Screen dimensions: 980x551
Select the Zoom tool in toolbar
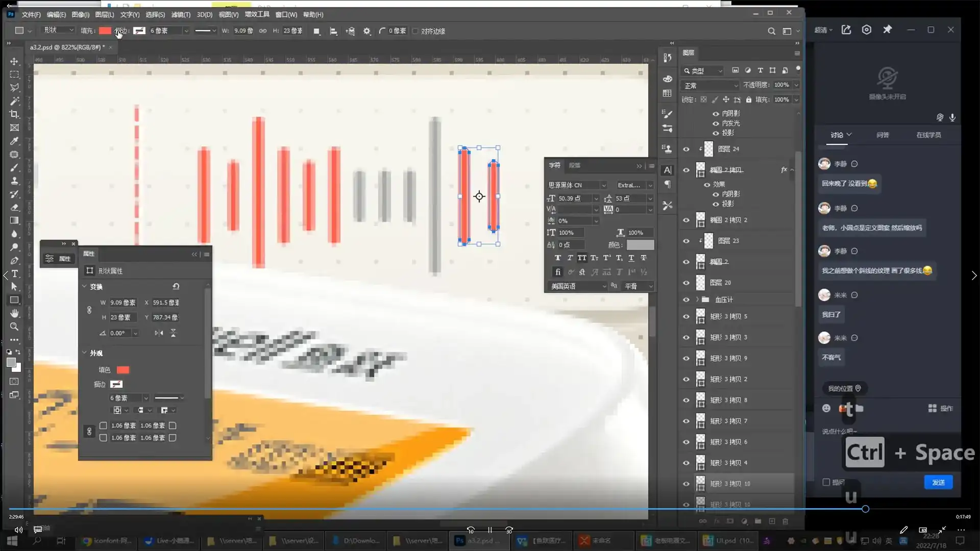[14, 327]
